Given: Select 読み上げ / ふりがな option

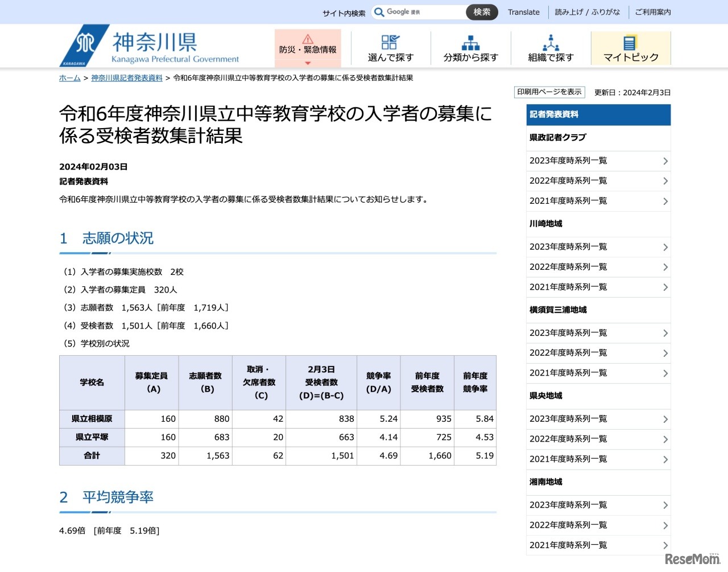Looking at the screenshot, I should pyautogui.click(x=587, y=12).
